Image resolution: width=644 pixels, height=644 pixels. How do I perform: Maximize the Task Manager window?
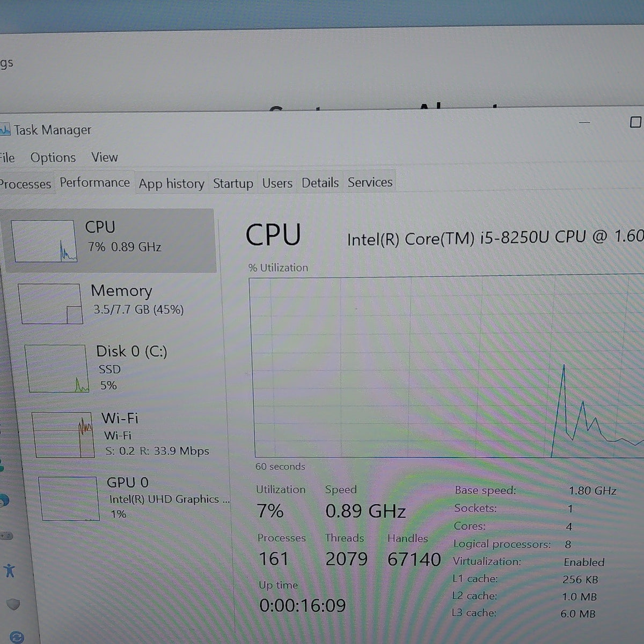(x=635, y=122)
